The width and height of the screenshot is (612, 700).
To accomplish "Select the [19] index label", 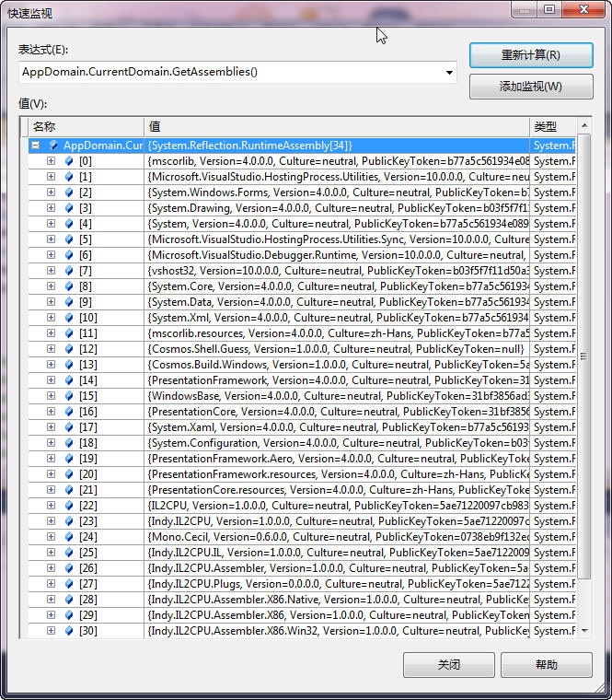I will (87, 459).
